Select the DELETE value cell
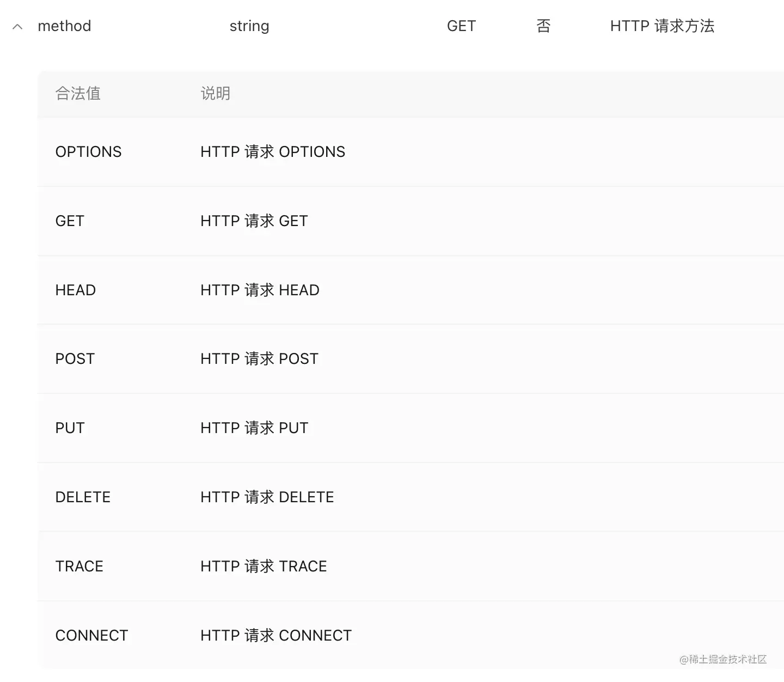This screenshot has height=682, width=784. tap(83, 497)
